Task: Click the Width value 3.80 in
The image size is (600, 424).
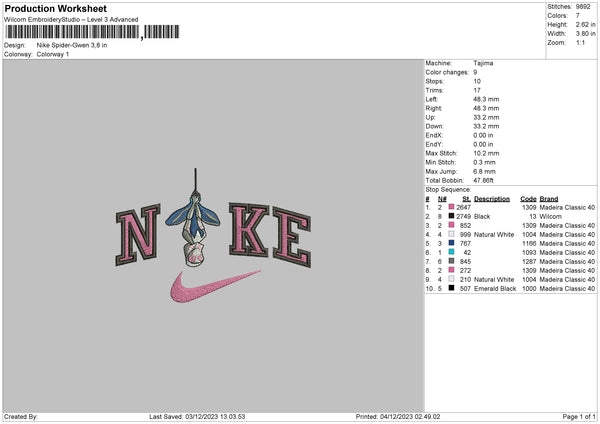Action: (585, 34)
